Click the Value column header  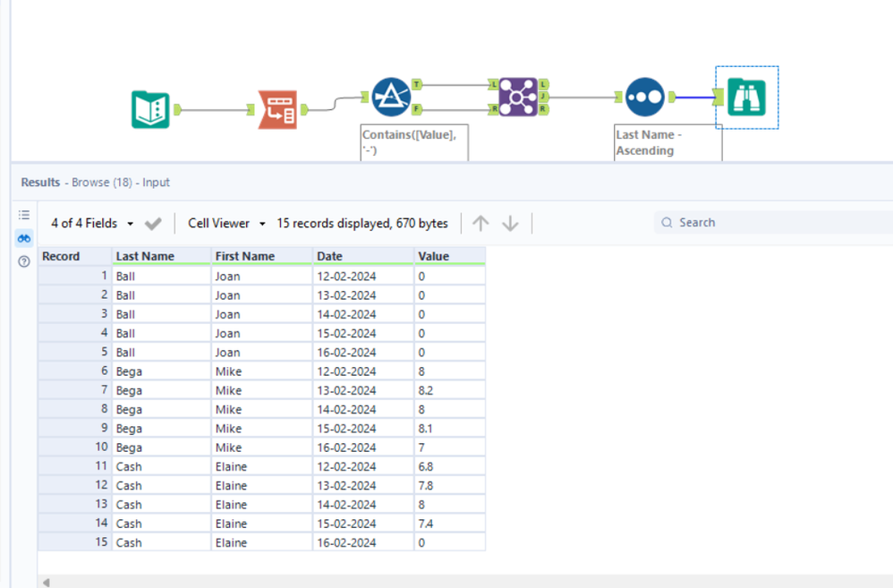coord(450,256)
